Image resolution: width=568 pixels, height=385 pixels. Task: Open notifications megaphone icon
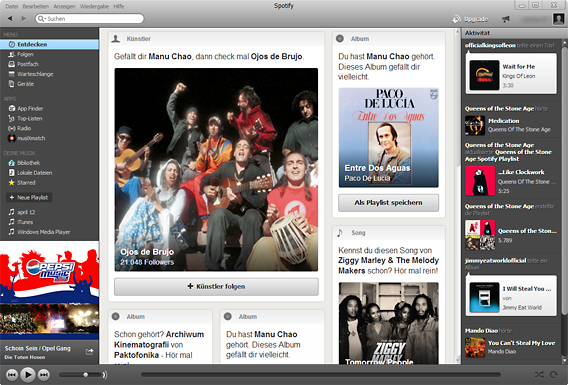click(x=506, y=19)
